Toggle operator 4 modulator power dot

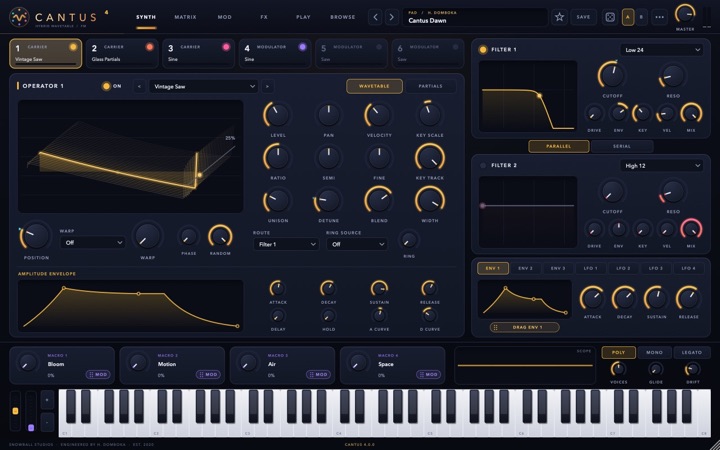tap(302, 47)
